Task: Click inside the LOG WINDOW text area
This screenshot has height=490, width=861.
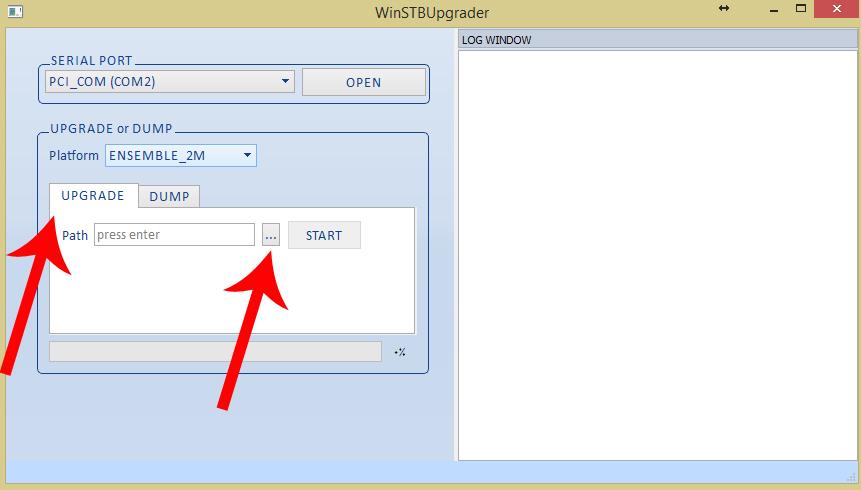Action: click(x=658, y=255)
